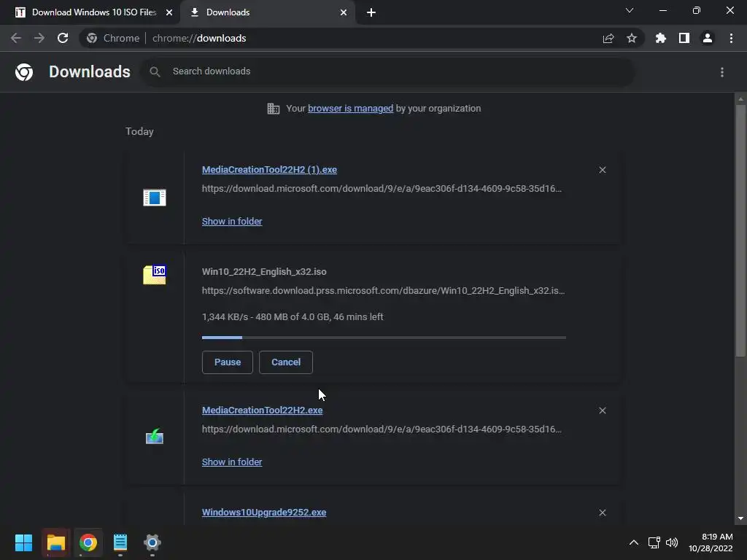Go back using the browser back arrow

pos(16,38)
